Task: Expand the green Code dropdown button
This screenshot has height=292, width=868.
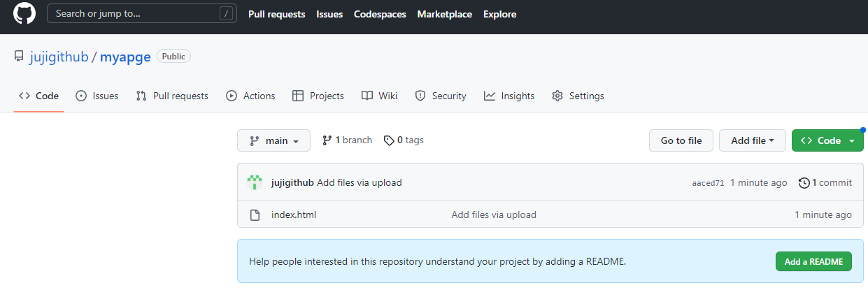Action: click(x=827, y=140)
